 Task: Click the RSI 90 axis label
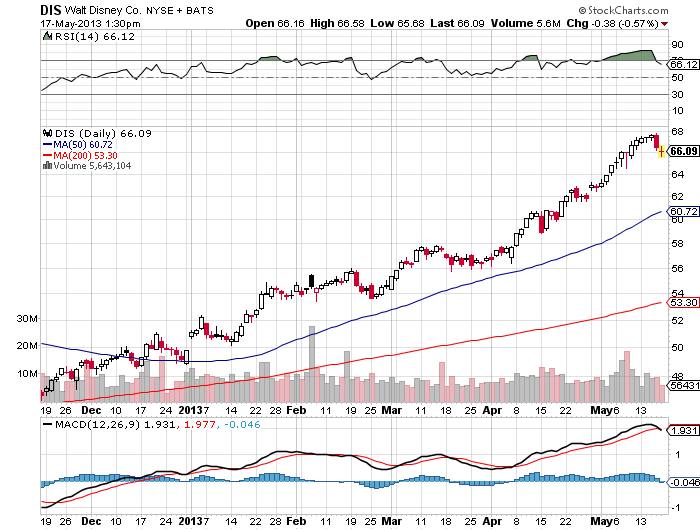click(677, 44)
